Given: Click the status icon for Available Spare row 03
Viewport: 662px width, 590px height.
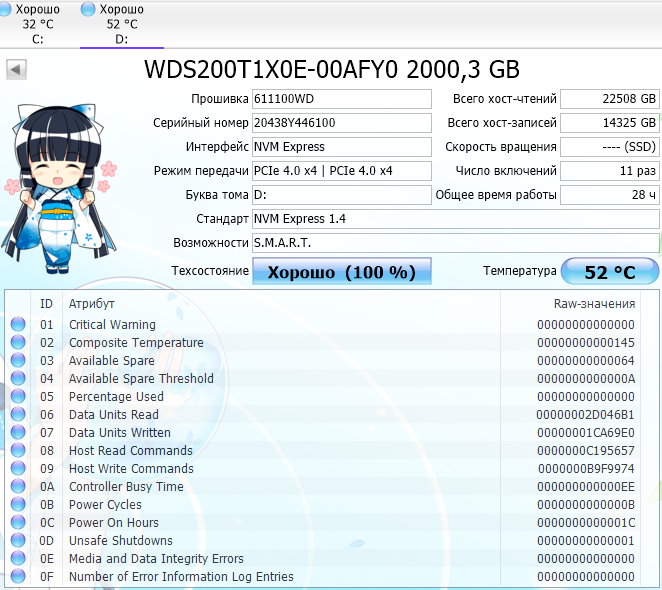Looking at the screenshot, I should (x=18, y=360).
